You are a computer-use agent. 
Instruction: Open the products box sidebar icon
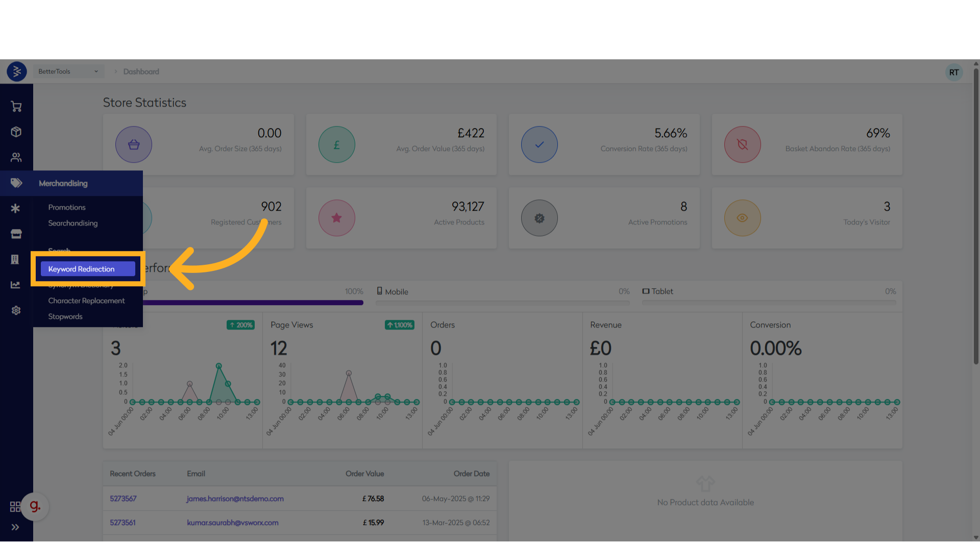pyautogui.click(x=16, y=132)
